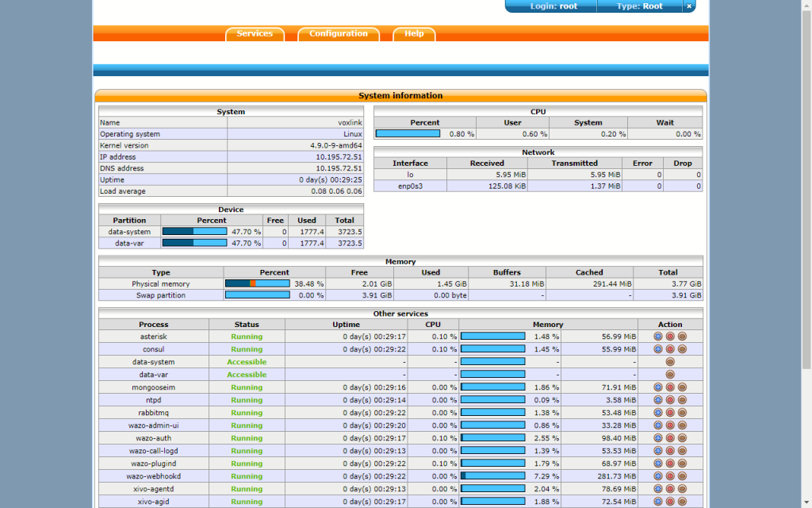Click the red stop icon for wazo-webhookd
The width and height of the screenshot is (812, 508).
[x=670, y=476]
